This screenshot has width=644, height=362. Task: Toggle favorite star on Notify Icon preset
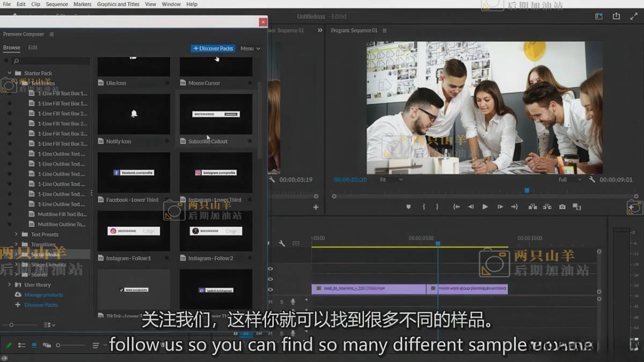coord(167,141)
